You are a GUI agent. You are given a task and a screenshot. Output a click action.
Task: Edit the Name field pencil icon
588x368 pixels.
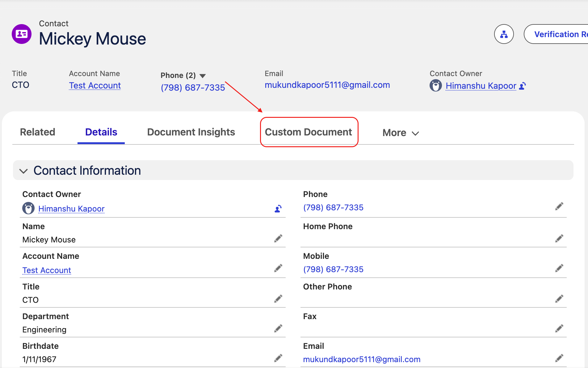[x=278, y=238]
